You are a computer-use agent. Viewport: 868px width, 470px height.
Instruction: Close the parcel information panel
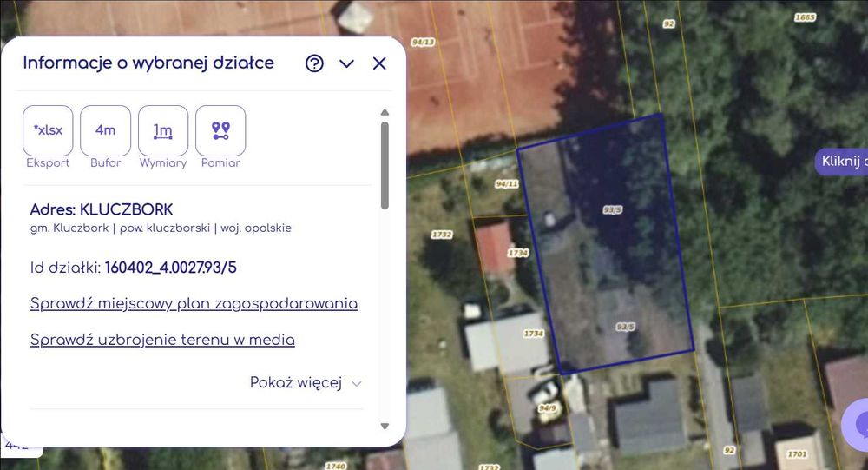pos(379,63)
